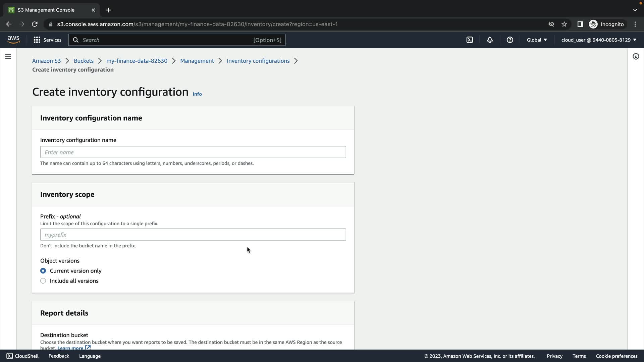Click the Inventory configuration name field
The image size is (644, 362).
coord(193,152)
